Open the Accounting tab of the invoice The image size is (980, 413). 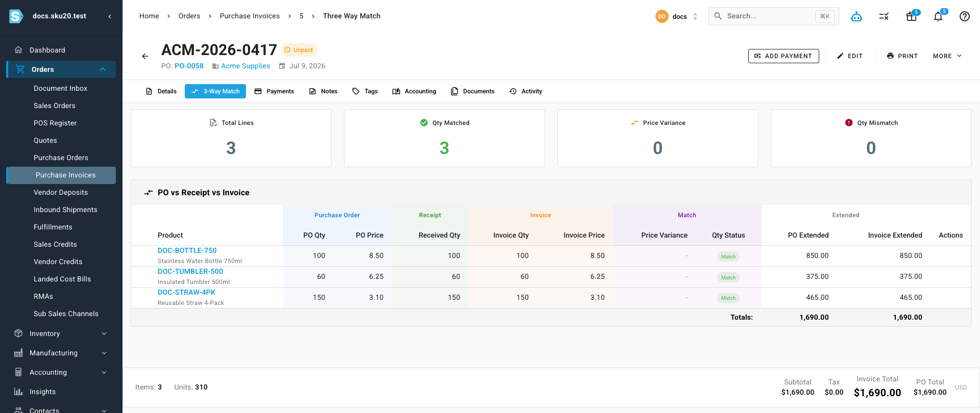coord(414,91)
